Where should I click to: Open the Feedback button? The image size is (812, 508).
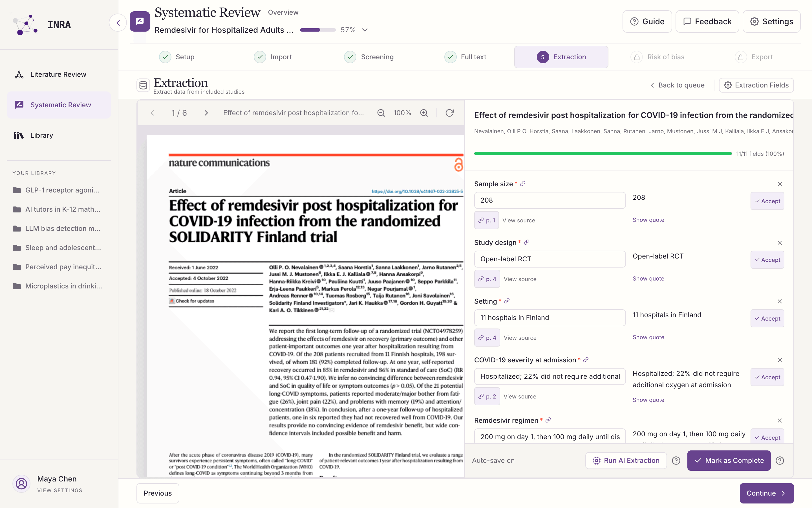(x=707, y=21)
